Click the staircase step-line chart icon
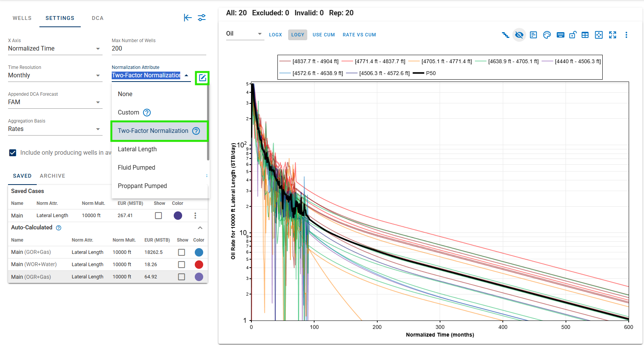644x345 pixels. (505, 35)
